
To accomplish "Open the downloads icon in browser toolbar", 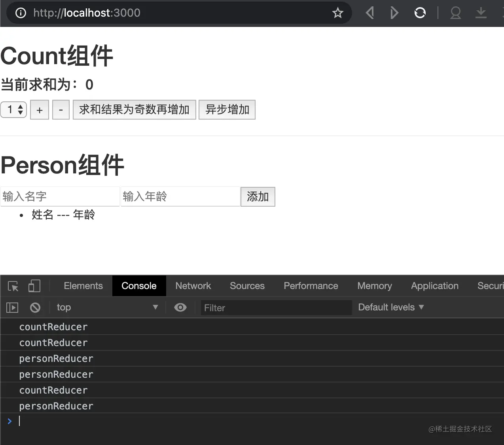I will point(481,13).
